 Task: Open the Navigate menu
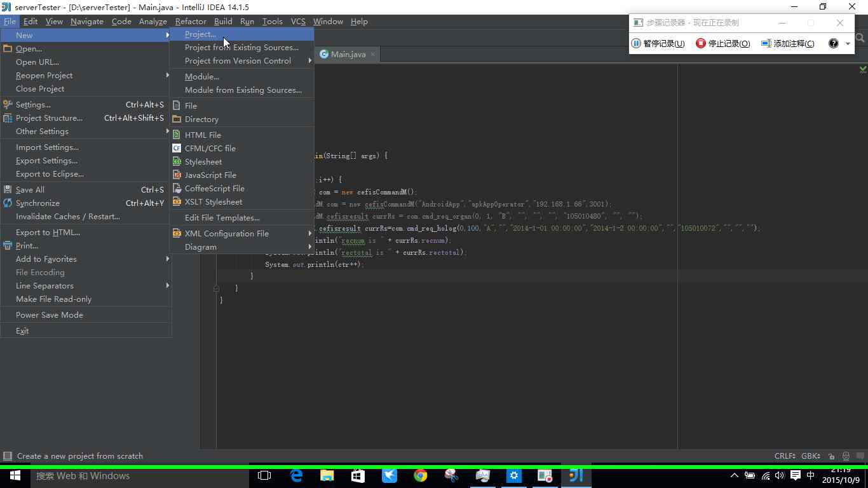click(87, 22)
